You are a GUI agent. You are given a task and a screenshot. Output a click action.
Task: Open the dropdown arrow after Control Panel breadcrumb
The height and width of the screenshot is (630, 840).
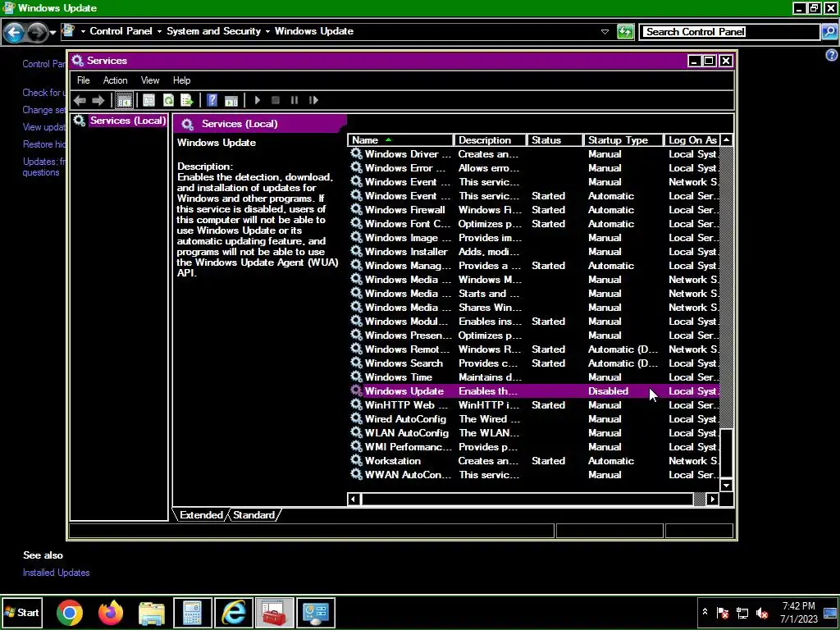click(x=159, y=32)
